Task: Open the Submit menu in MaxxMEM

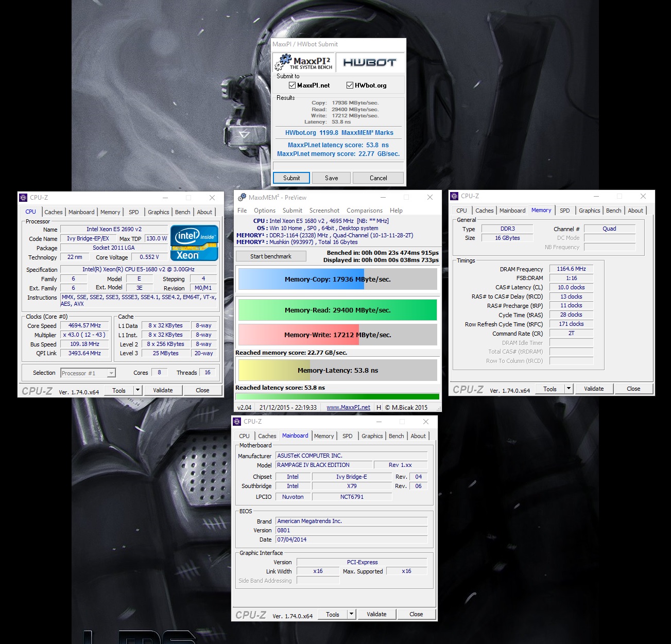Action: point(293,211)
